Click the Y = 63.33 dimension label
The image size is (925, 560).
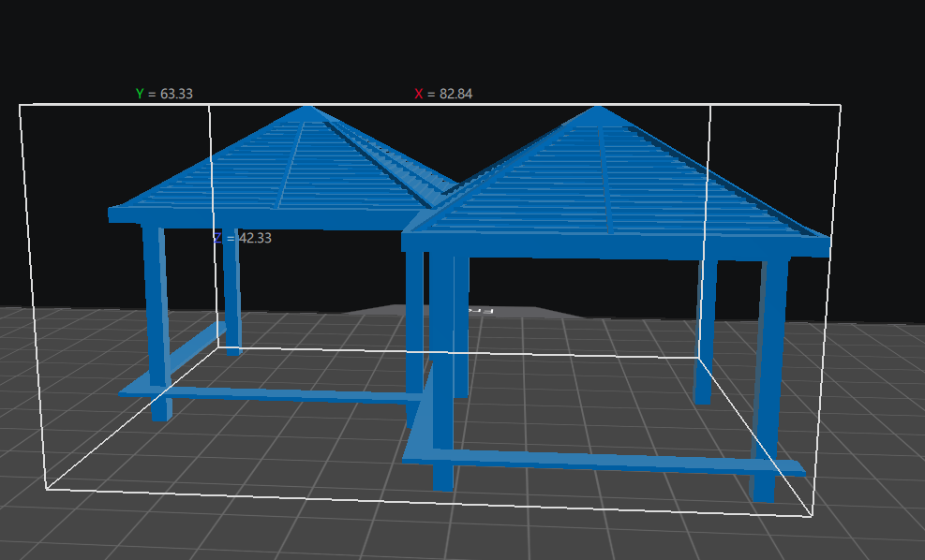(x=164, y=94)
